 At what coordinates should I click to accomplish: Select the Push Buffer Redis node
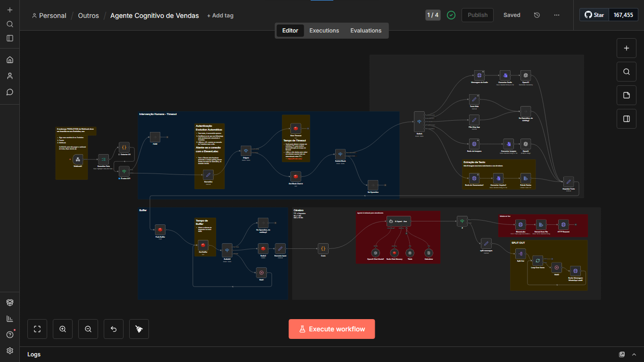[160, 230]
